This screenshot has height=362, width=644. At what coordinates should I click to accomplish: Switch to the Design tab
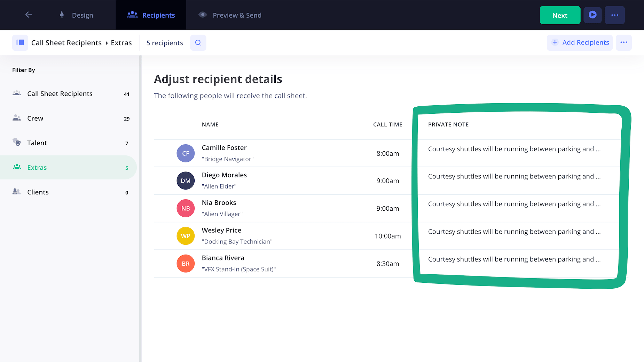coord(76,15)
